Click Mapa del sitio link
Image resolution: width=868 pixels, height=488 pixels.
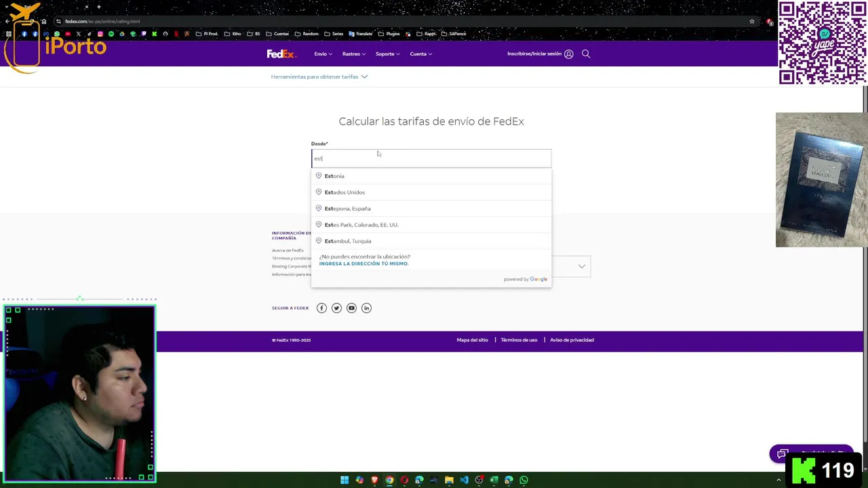(x=472, y=340)
